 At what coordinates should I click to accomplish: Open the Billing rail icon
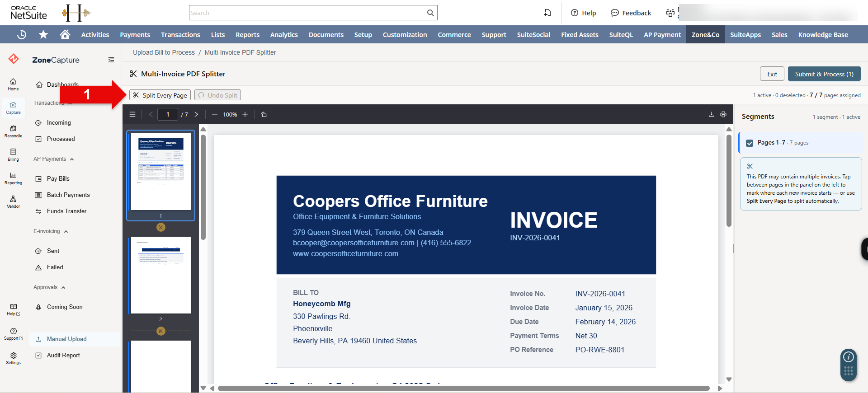[13, 155]
